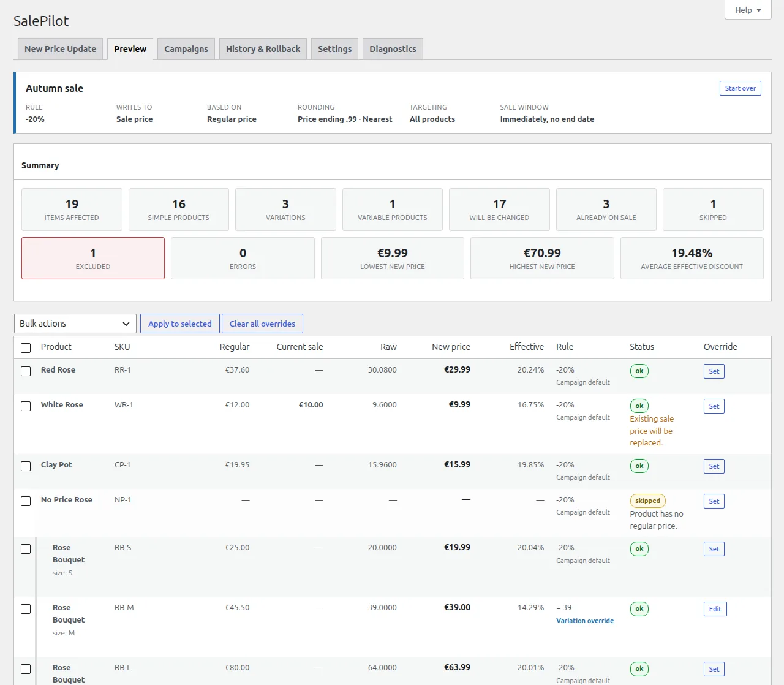
Task: Click the ok status badge for White Rose
Action: 639,406
